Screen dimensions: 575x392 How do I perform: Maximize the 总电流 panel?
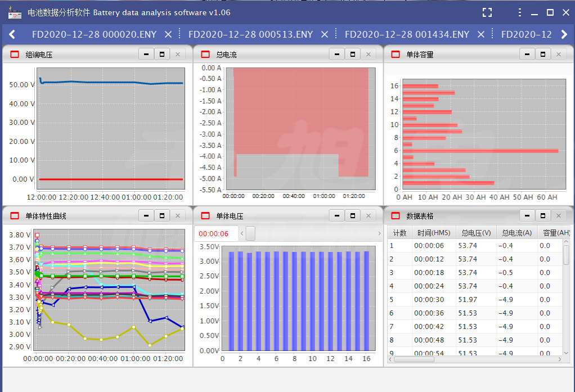353,54
